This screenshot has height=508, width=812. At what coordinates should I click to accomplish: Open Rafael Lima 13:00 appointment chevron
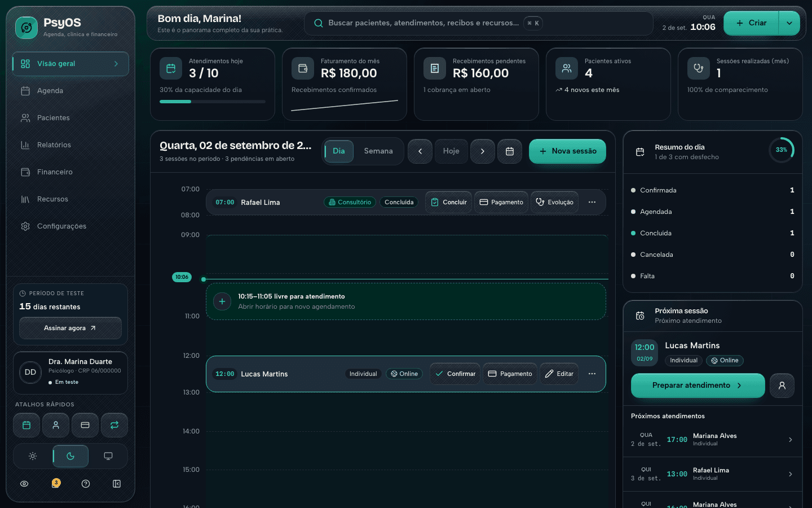point(791,474)
